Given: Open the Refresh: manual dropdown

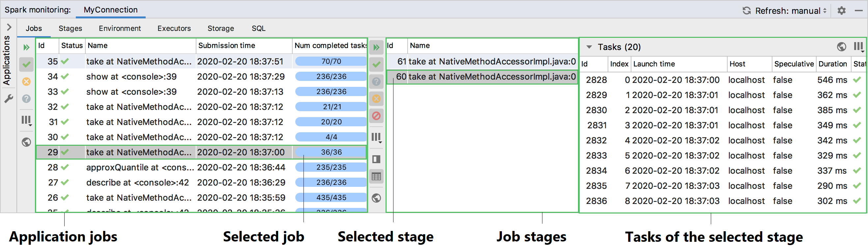Looking at the screenshot, I should tap(791, 11).
